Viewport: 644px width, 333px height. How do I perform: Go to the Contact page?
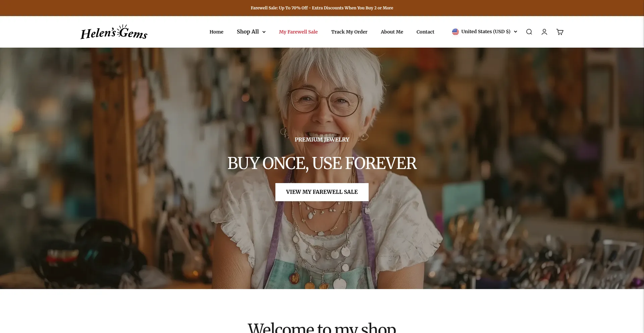(425, 32)
